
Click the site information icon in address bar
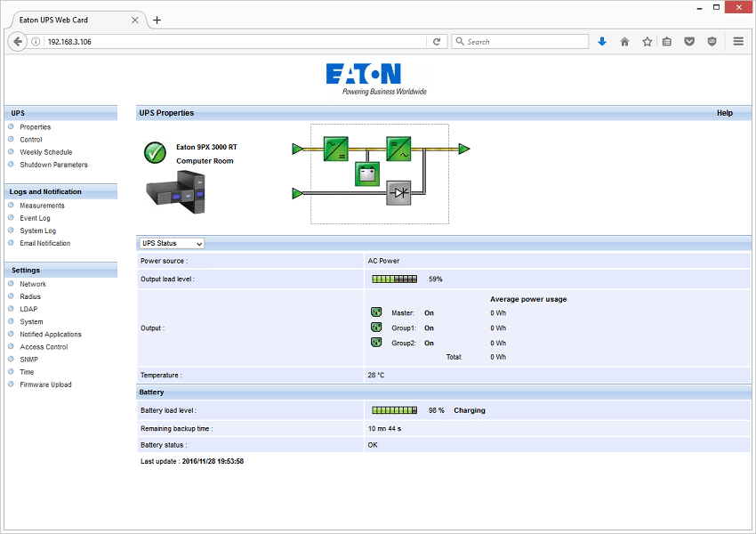36,42
